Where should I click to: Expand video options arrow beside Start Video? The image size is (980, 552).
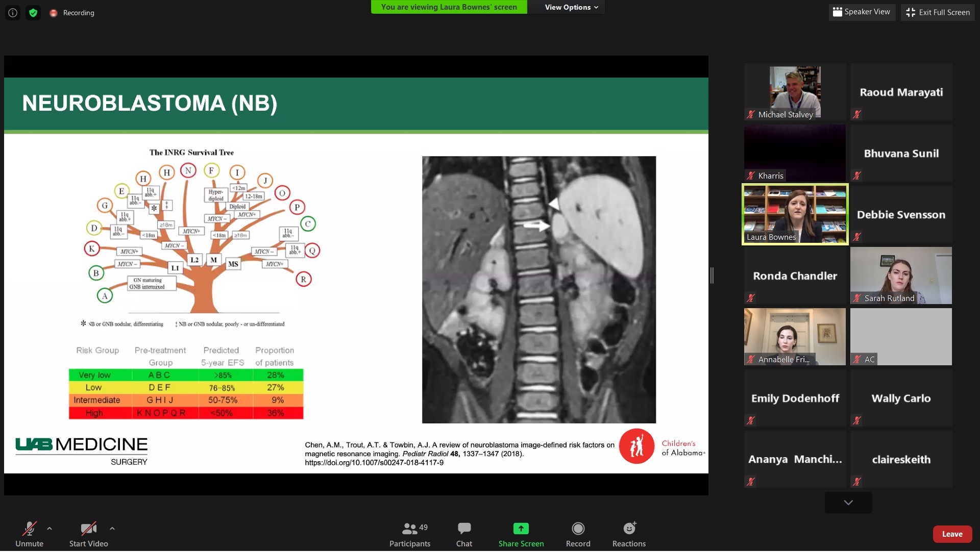click(x=112, y=529)
